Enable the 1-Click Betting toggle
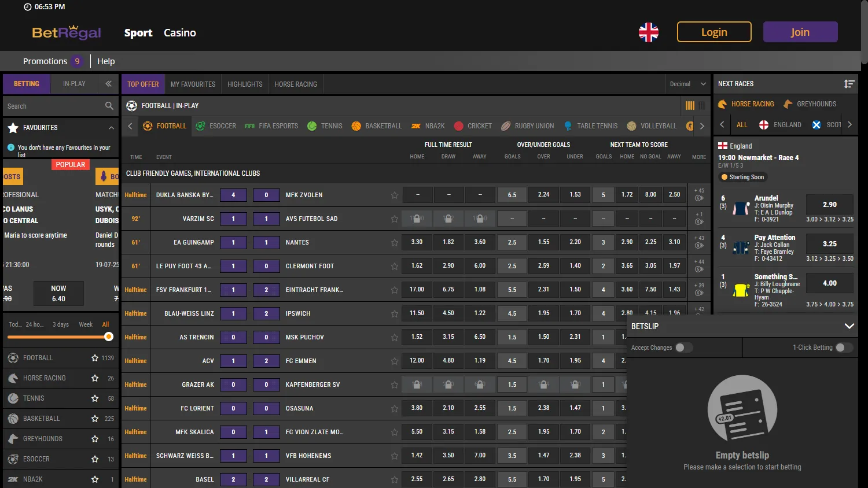Image resolution: width=868 pixels, height=488 pixels. [844, 347]
